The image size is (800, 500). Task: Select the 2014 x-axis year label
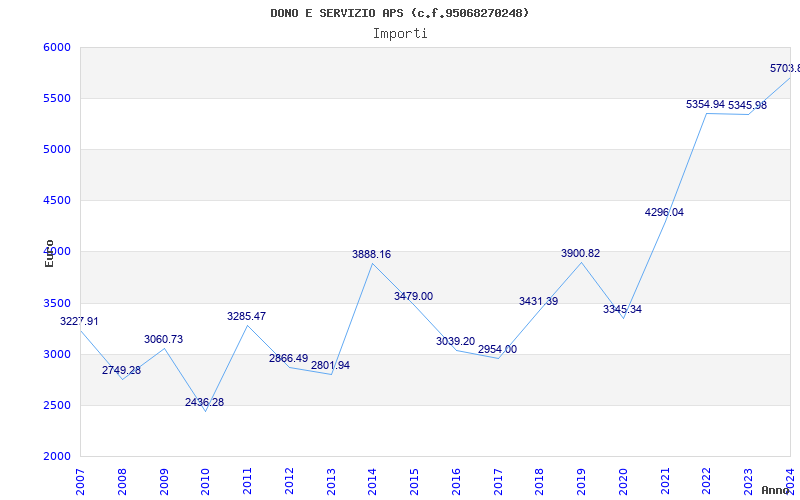click(x=372, y=482)
